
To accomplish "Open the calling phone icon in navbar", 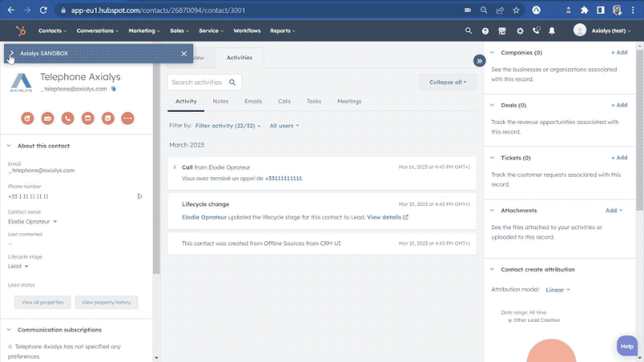I will coord(536,31).
